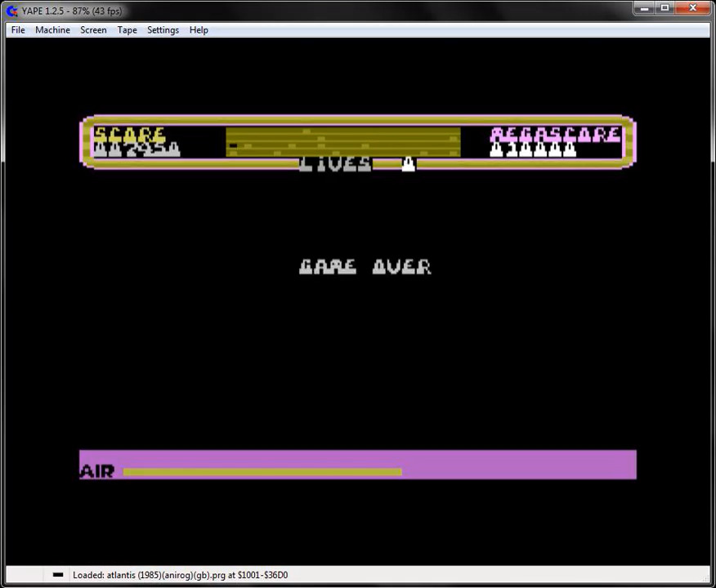
Task: Open the Screen menu
Action: (93, 30)
